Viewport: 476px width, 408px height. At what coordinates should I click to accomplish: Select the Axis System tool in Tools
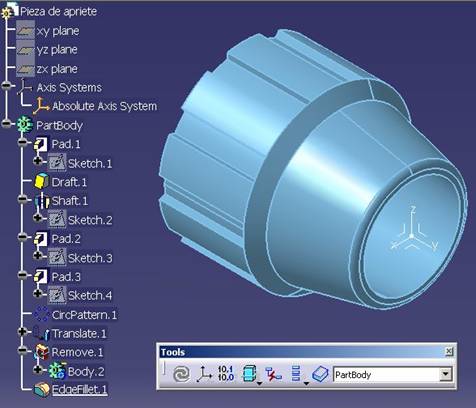pyautogui.click(x=204, y=374)
